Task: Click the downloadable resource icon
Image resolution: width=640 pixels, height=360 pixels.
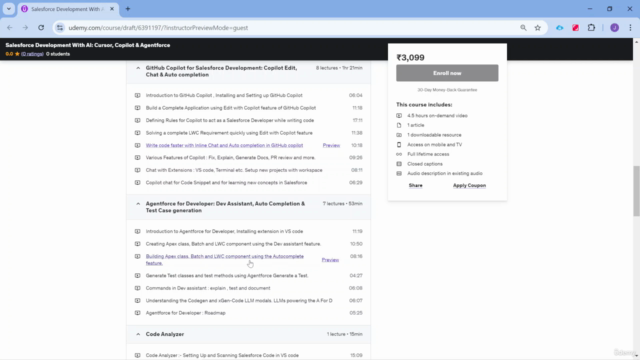Action: (399, 135)
